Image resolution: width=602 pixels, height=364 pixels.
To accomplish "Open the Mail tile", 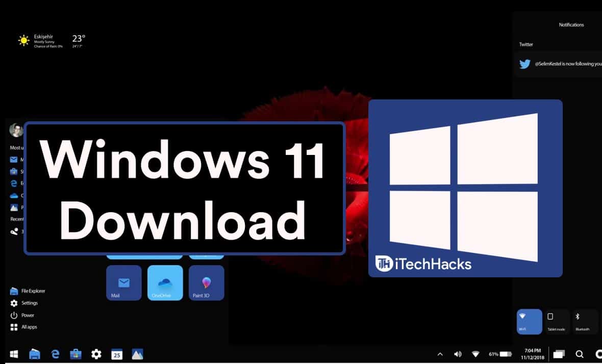I will [x=123, y=283].
